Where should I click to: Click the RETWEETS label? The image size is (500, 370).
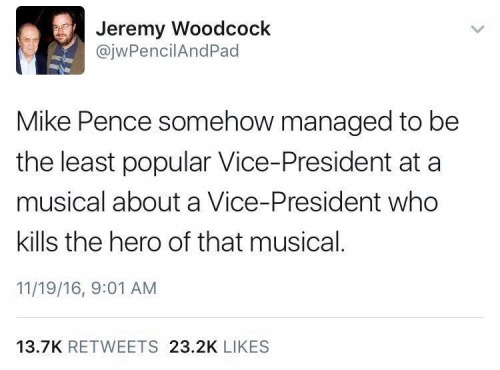(113, 347)
